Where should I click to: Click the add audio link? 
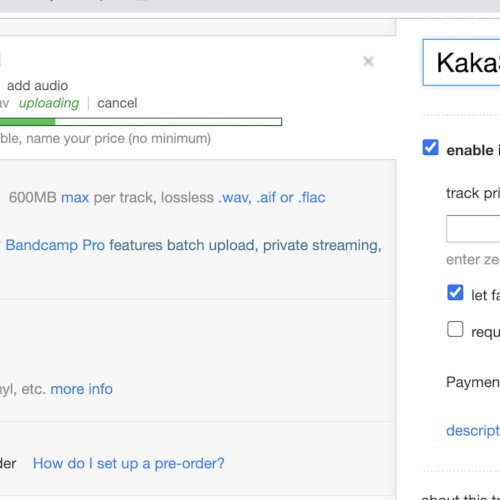coord(37,86)
